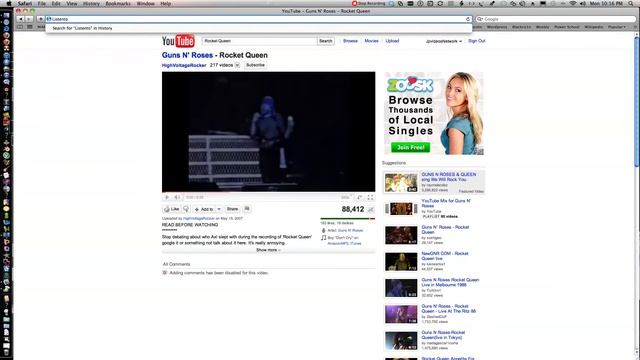
Task: Expand the 217 videos dropdown
Action: [x=237, y=65]
